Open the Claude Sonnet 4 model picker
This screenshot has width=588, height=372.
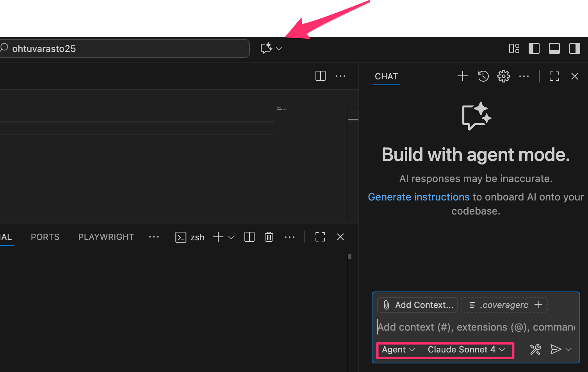coord(466,350)
